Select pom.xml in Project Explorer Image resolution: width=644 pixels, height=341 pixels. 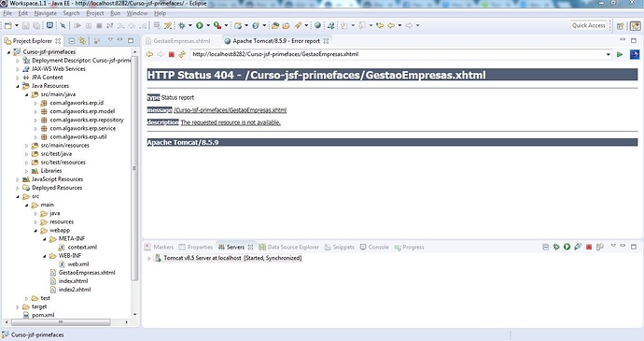point(39,315)
